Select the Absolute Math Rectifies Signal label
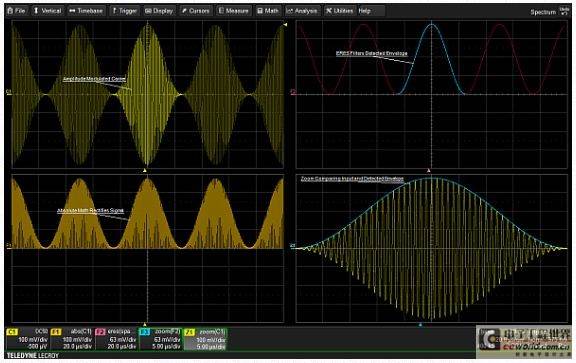 point(90,210)
